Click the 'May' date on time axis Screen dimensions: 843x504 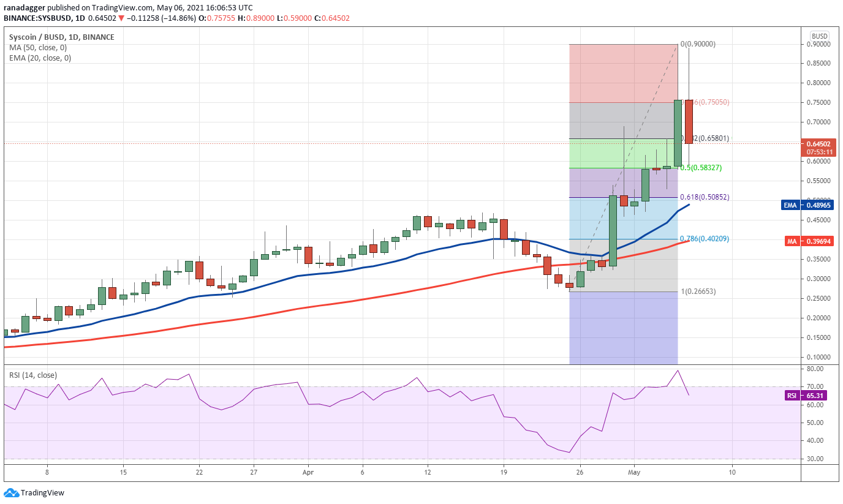(x=634, y=473)
